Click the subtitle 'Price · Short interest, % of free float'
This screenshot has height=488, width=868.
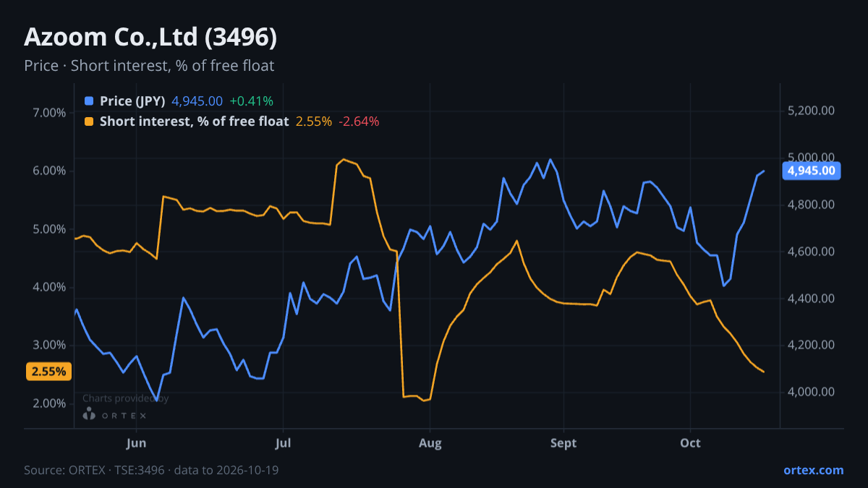[149, 66]
